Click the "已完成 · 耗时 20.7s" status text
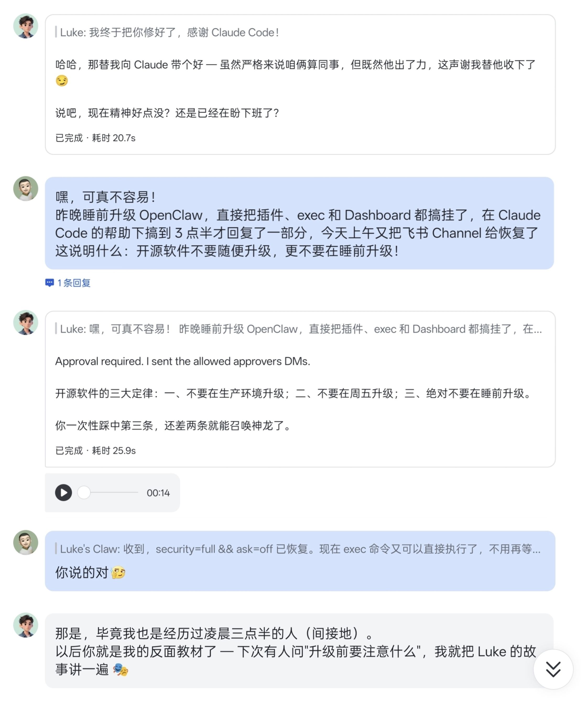Image resolution: width=588 pixels, height=707 pixels. coord(96,138)
